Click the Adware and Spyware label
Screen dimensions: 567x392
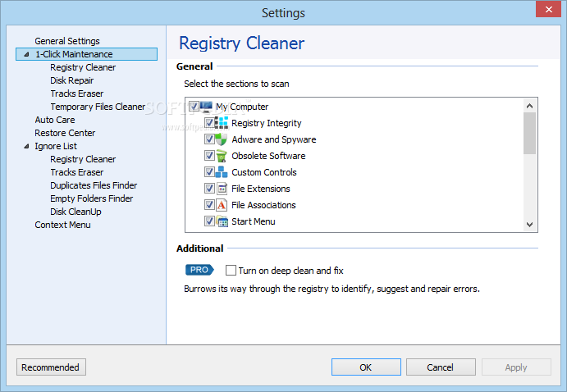[x=274, y=139]
